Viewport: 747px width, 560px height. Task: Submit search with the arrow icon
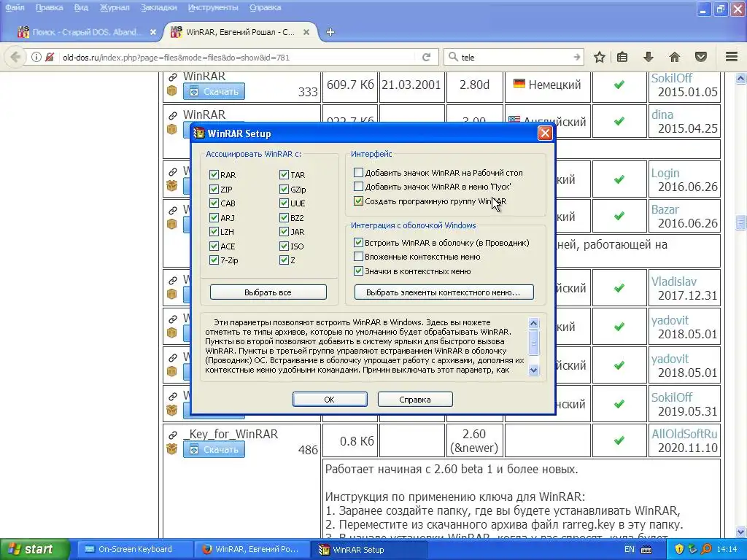coord(577,57)
